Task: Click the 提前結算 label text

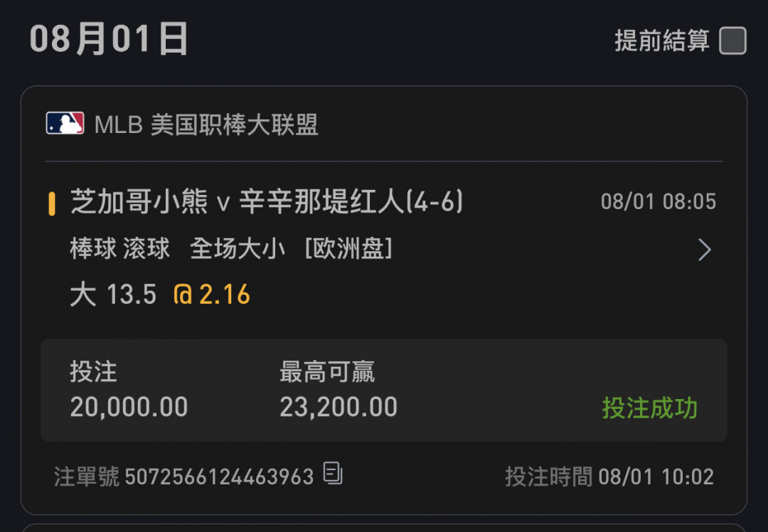Action: pyautogui.click(x=662, y=41)
